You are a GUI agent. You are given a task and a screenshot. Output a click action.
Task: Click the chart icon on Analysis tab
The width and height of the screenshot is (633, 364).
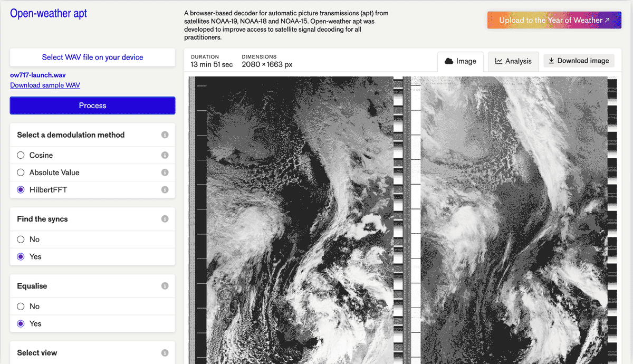click(x=498, y=61)
